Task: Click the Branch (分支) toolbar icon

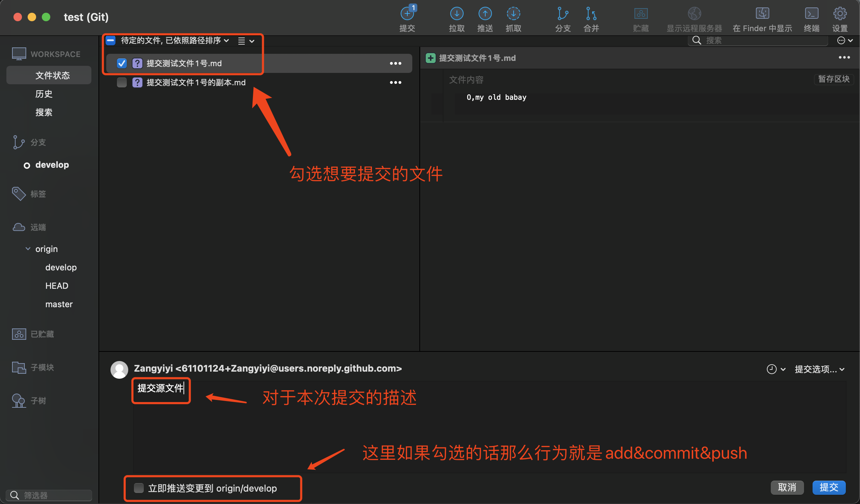Action: click(x=562, y=14)
